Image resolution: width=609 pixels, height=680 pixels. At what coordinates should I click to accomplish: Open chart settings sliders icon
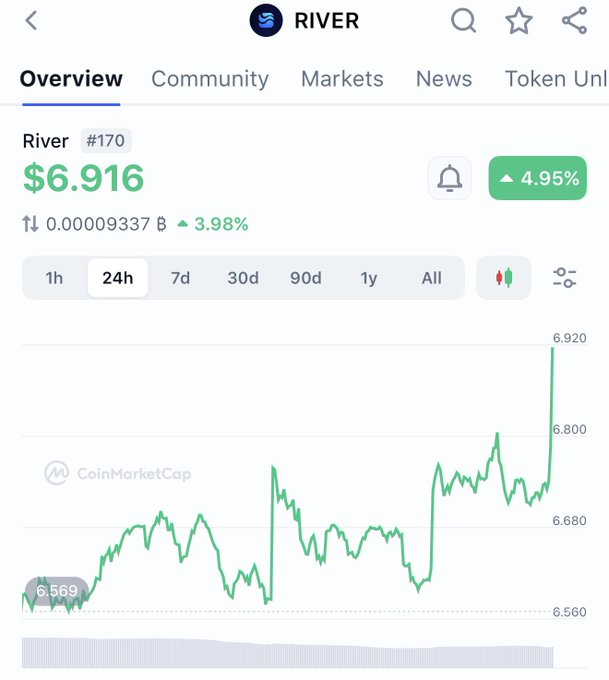564,278
